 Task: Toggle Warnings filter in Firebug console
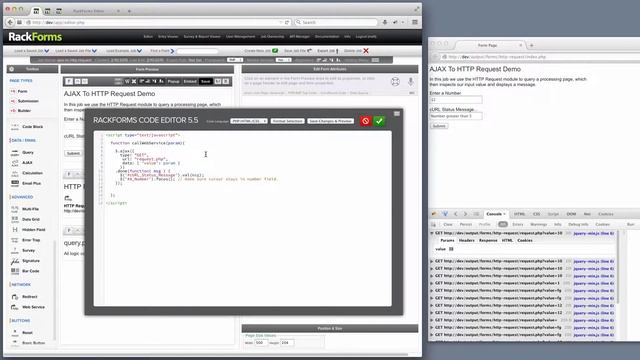[x=538, y=224]
